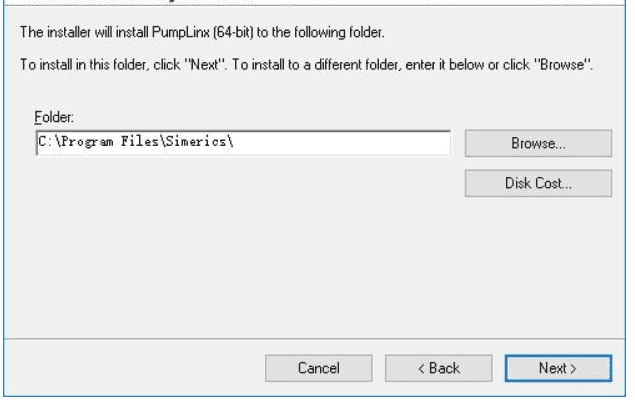Confirm the install folder by clicking Next >
This screenshot has height=401, width=635.
point(558,368)
